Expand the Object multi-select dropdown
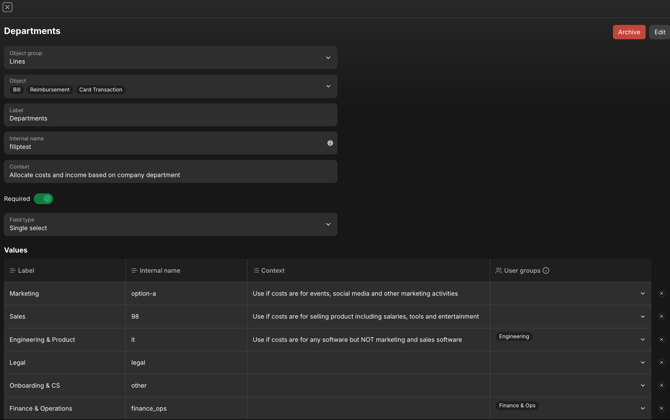 click(170, 86)
